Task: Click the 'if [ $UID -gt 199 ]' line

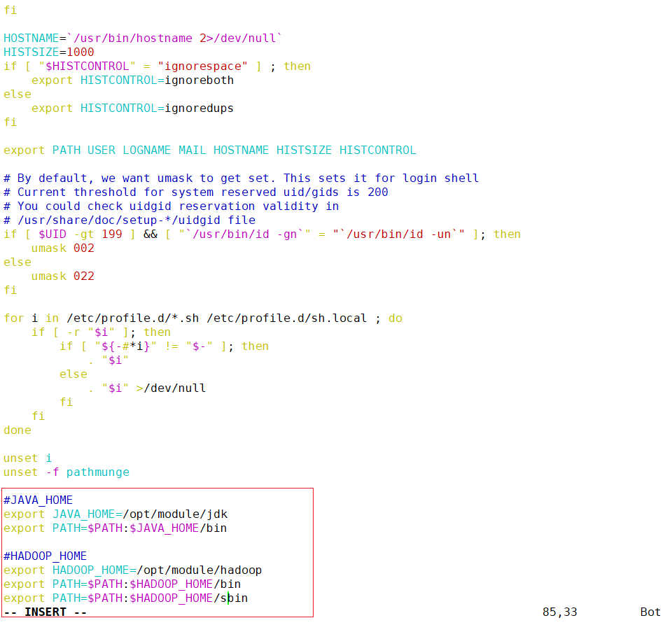Action: (262, 234)
